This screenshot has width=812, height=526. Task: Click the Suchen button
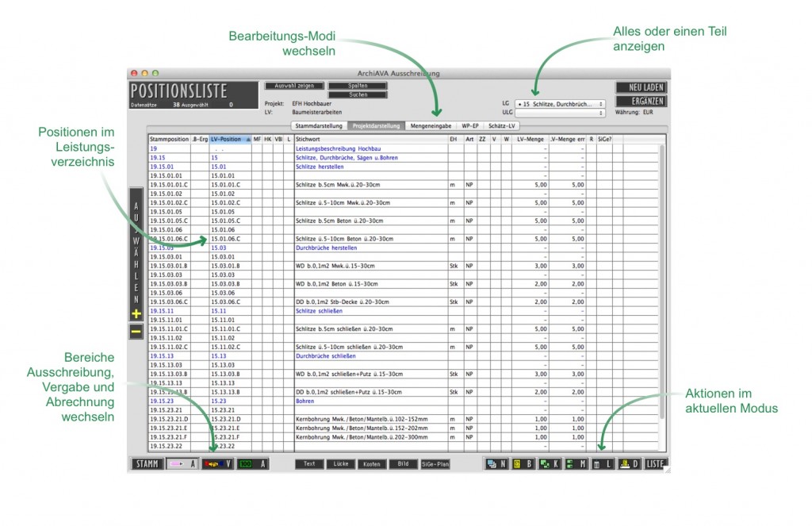pos(358,94)
